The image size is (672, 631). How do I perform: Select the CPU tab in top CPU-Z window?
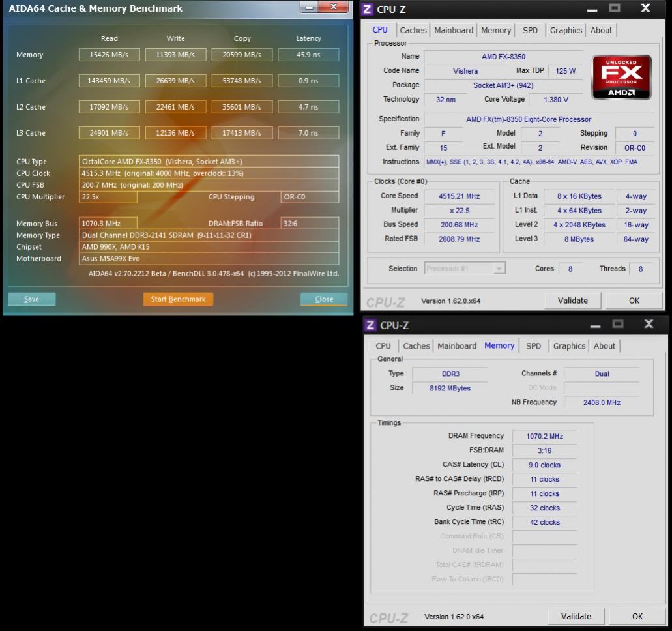(380, 30)
